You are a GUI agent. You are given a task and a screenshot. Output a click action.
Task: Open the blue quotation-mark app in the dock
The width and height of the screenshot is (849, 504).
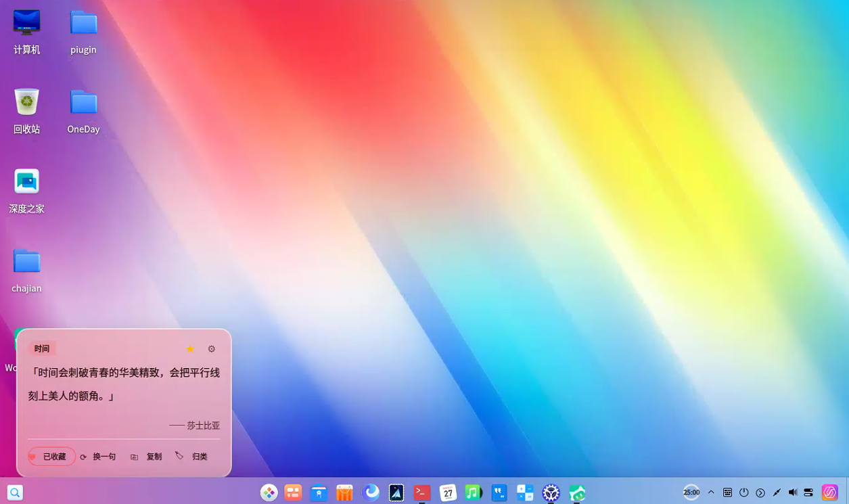[499, 492]
